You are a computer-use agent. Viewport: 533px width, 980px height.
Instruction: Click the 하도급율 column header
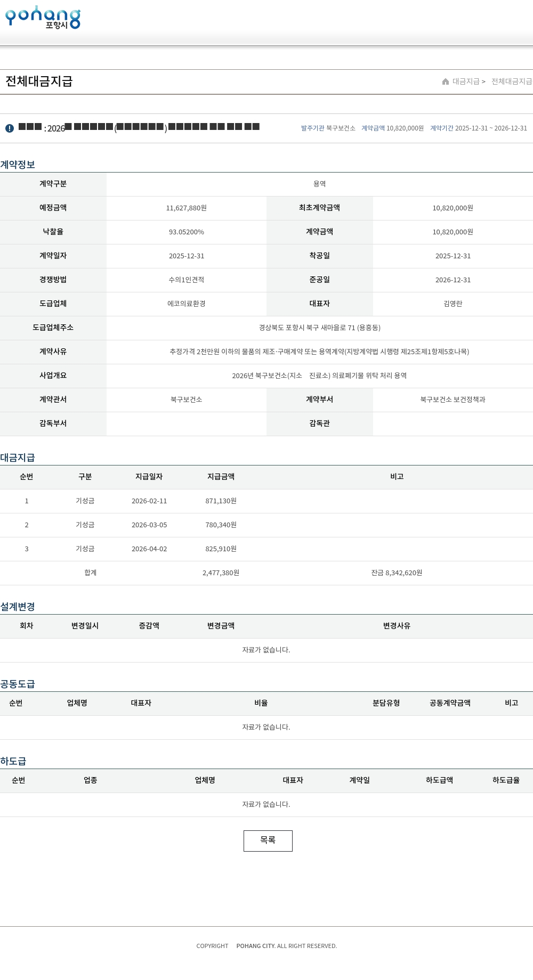[x=505, y=780]
